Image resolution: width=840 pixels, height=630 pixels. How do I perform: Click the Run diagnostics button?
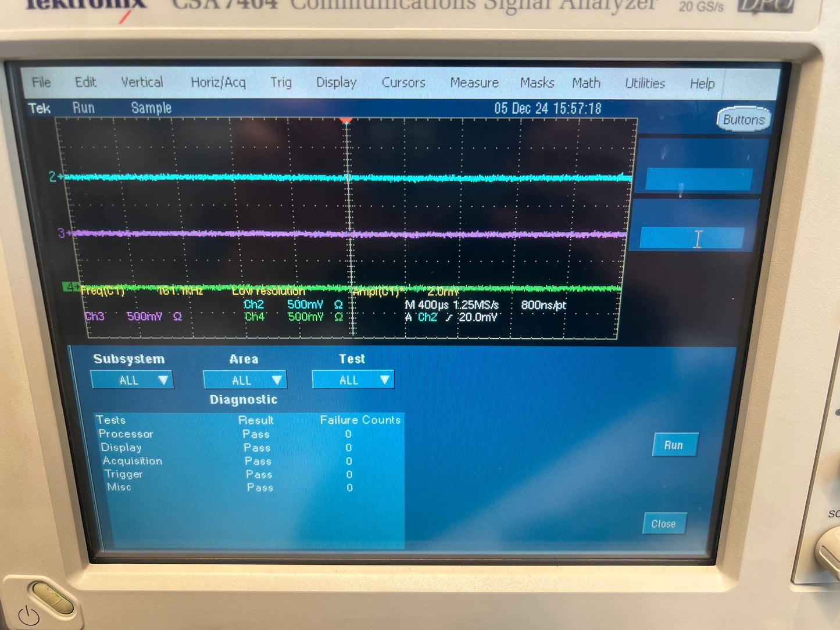coord(674,445)
